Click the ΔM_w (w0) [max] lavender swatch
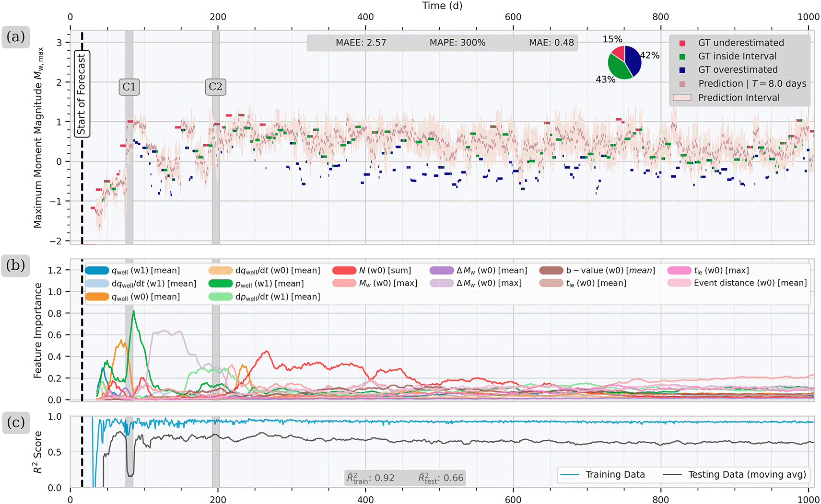The height and width of the screenshot is (504, 821). coord(442,283)
